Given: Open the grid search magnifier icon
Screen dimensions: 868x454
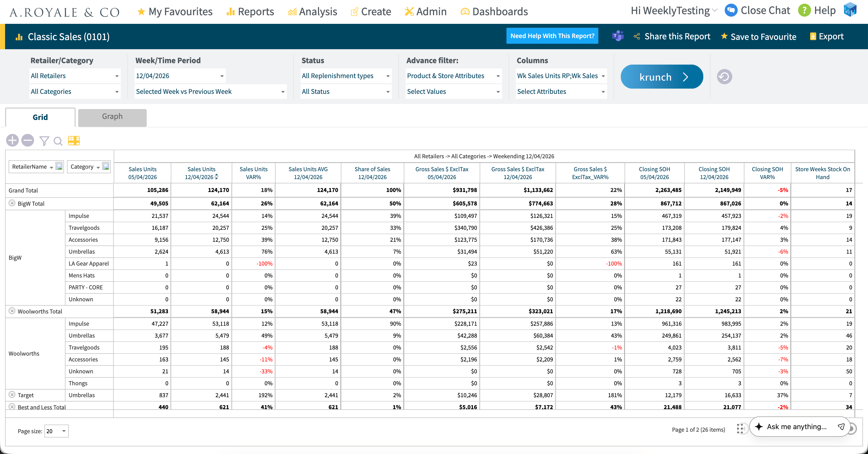Looking at the screenshot, I should tap(58, 141).
